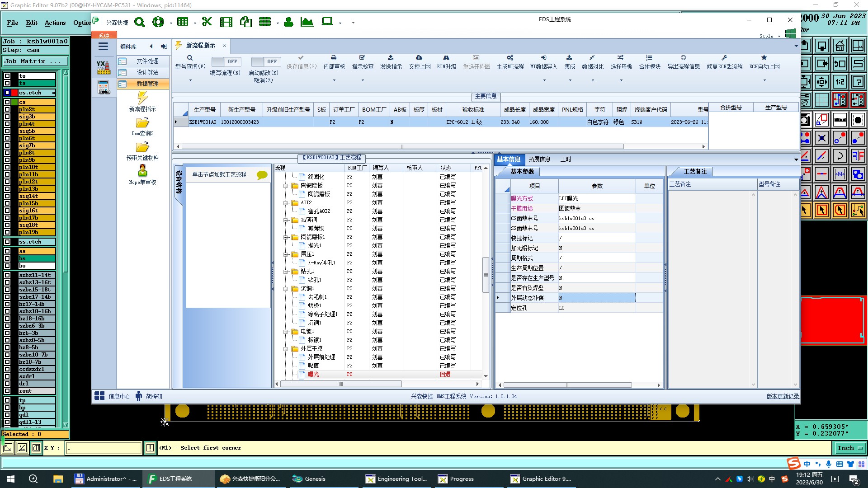Image resolution: width=868 pixels, height=488 pixels.
Task: Click the 文控上网 cloud icon
Action: [x=419, y=58]
